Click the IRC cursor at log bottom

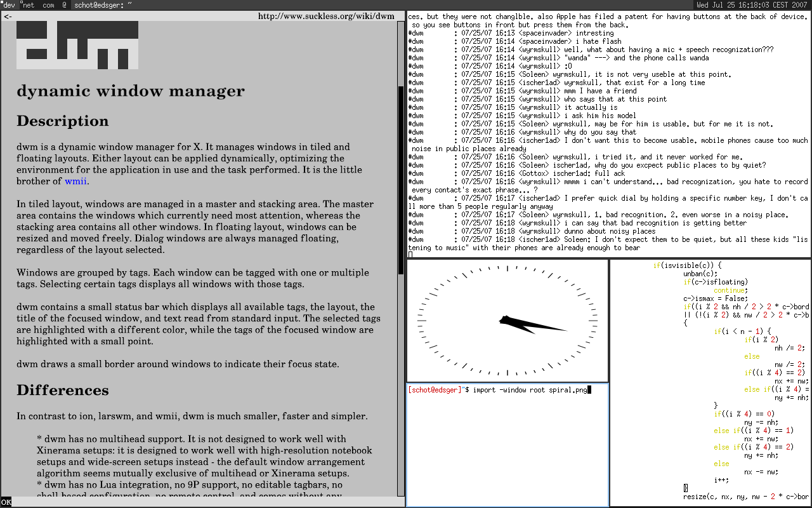pyautogui.click(x=410, y=255)
